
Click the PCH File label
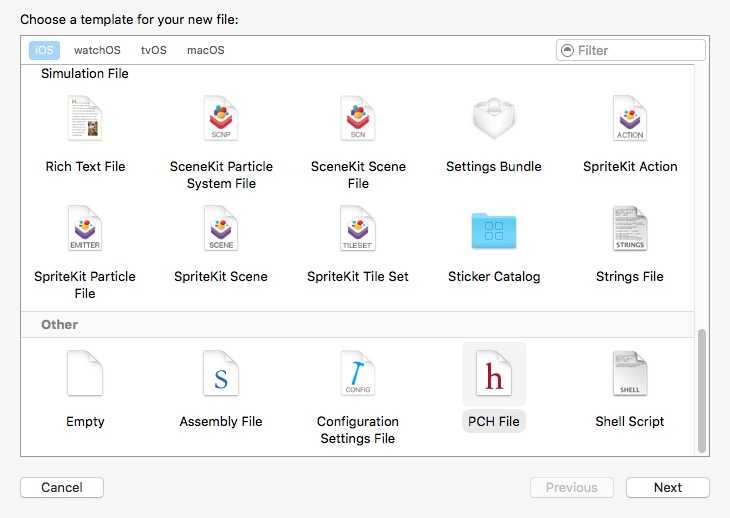pyautogui.click(x=493, y=422)
